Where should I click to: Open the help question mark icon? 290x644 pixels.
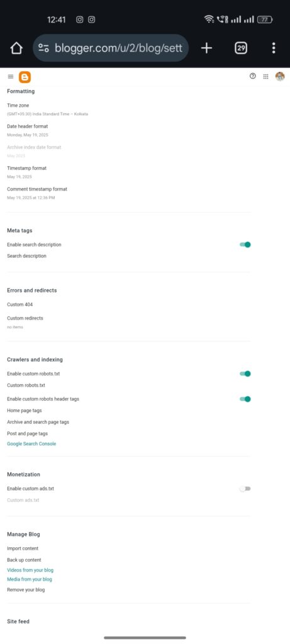click(x=253, y=76)
